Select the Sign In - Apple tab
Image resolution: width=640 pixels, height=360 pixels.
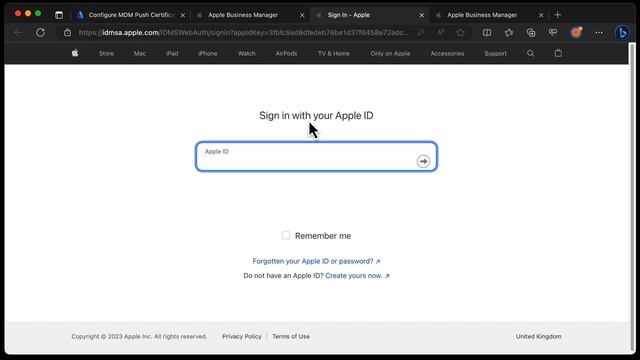(x=369, y=15)
